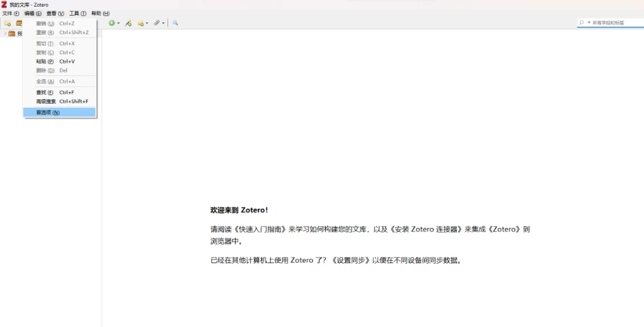Select the My Library folder icon
Image resolution: width=644 pixels, height=327 pixels.
click(x=11, y=33)
